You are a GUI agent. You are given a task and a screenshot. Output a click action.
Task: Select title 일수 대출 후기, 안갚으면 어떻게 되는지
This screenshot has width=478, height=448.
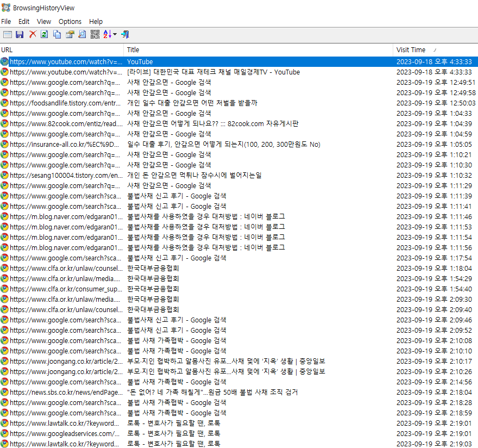(x=224, y=144)
